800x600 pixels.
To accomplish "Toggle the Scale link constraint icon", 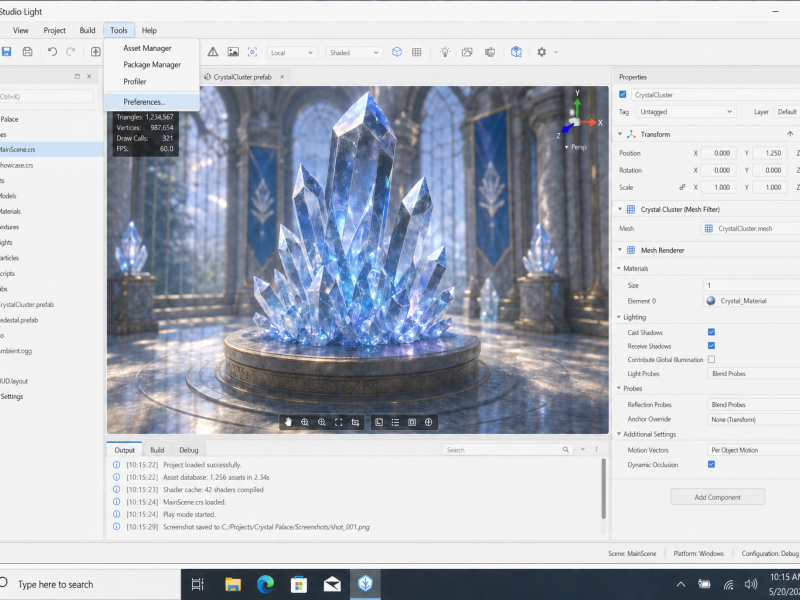I will click(682, 187).
